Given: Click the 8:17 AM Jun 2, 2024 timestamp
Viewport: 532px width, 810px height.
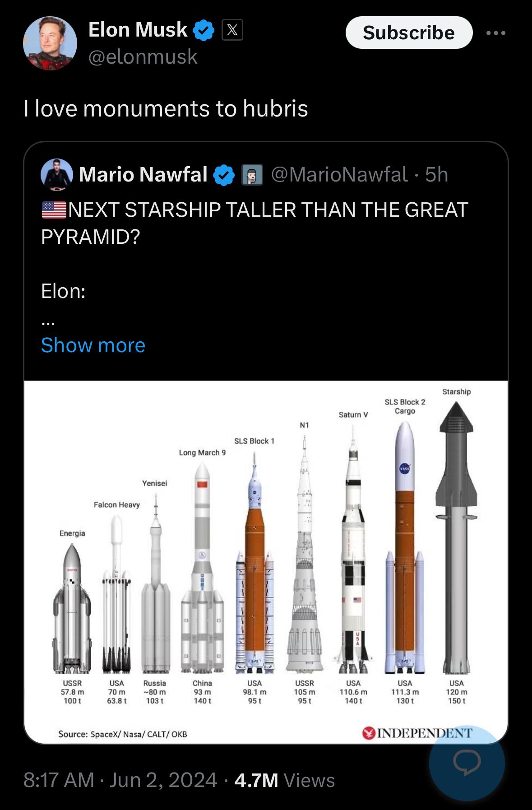Looking at the screenshot, I should click(120, 780).
